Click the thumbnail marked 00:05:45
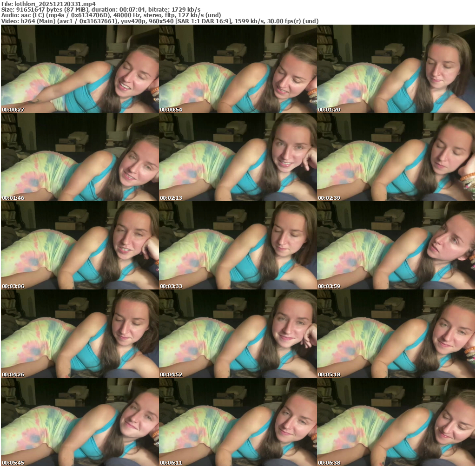Viewport: 476px width, 466px height. [x=80, y=422]
